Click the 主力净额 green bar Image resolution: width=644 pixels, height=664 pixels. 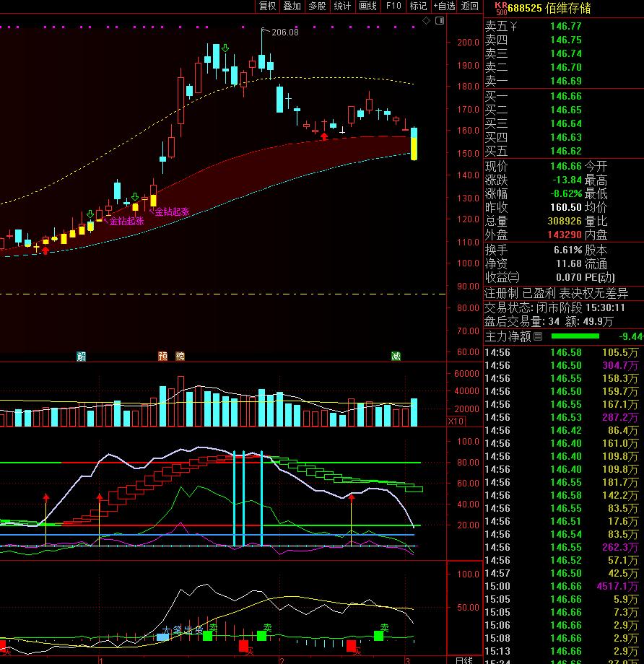(575, 336)
